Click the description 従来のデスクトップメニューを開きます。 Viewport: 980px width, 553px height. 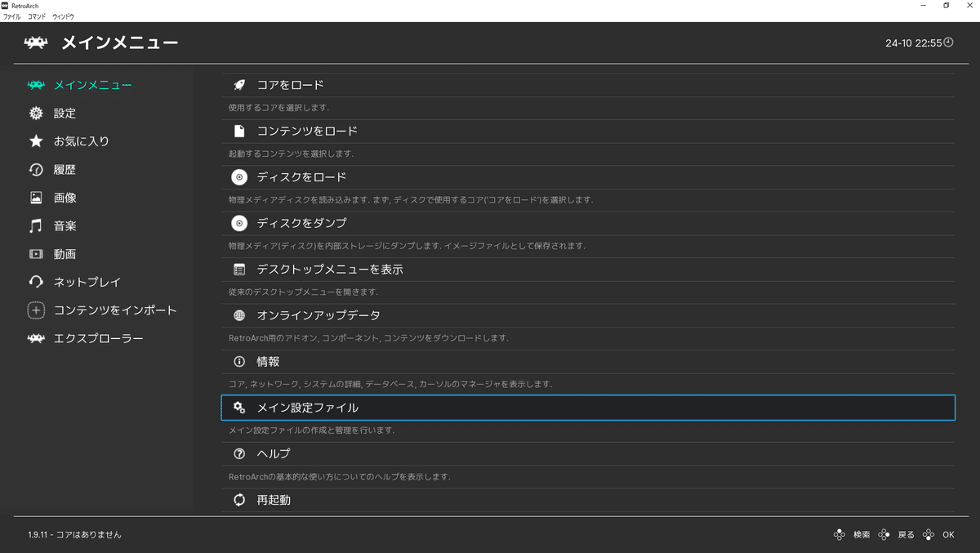point(303,292)
